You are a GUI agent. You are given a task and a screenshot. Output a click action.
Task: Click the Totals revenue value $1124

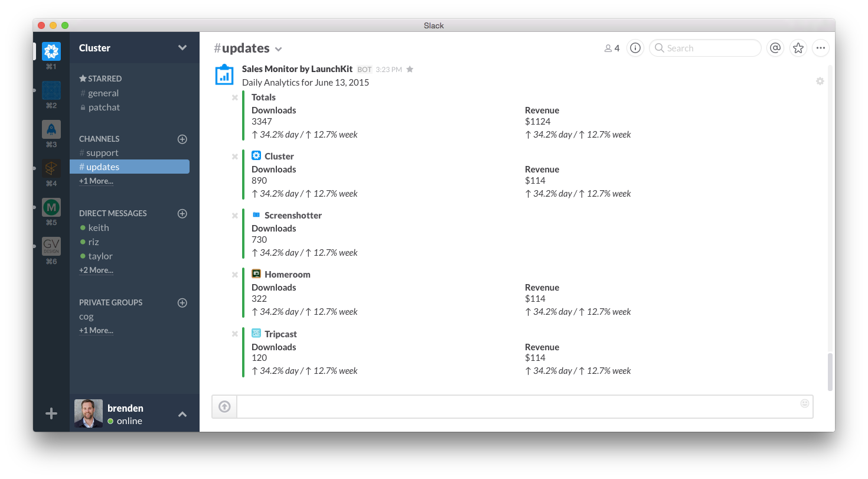point(537,122)
